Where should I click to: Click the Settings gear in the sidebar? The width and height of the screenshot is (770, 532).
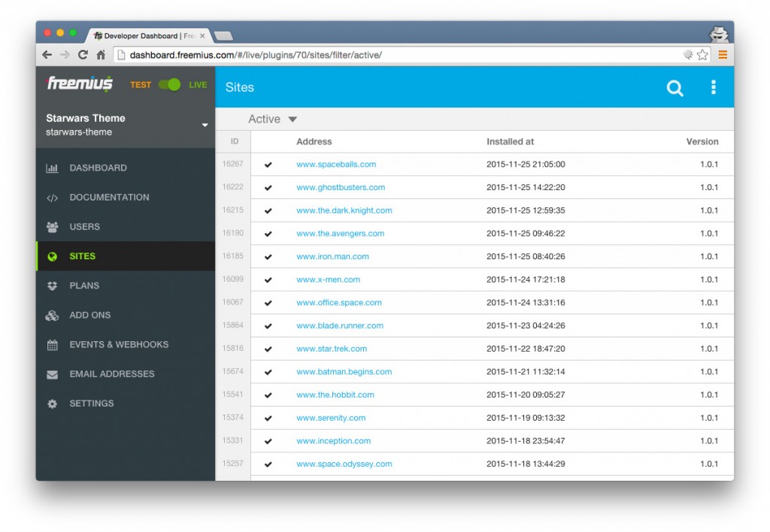[x=52, y=404]
